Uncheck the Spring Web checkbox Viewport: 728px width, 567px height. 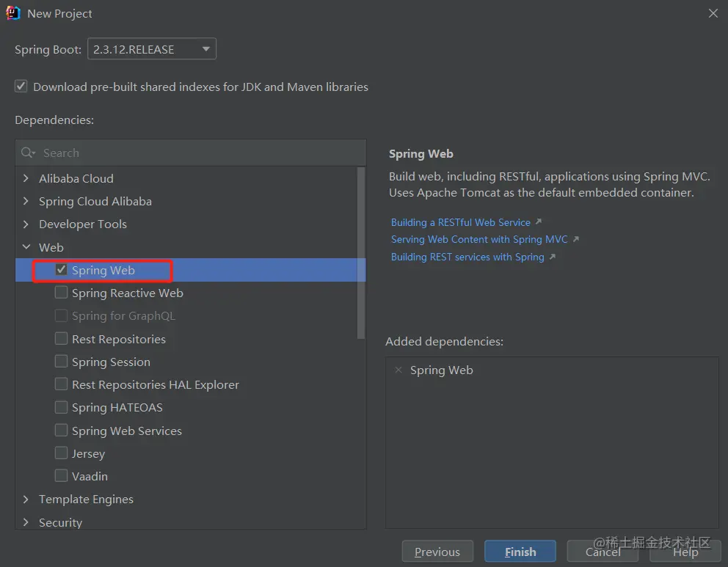tap(62, 270)
